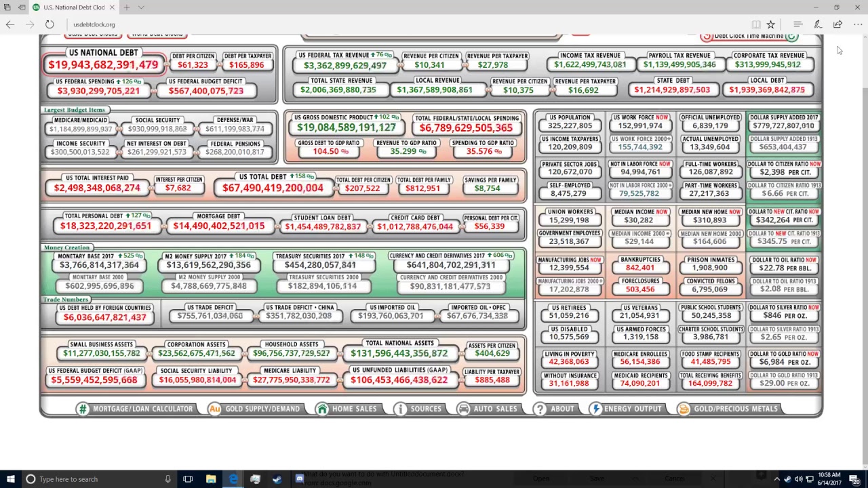Click the green house Home Sales icon
The width and height of the screenshot is (868, 488).
point(322,409)
